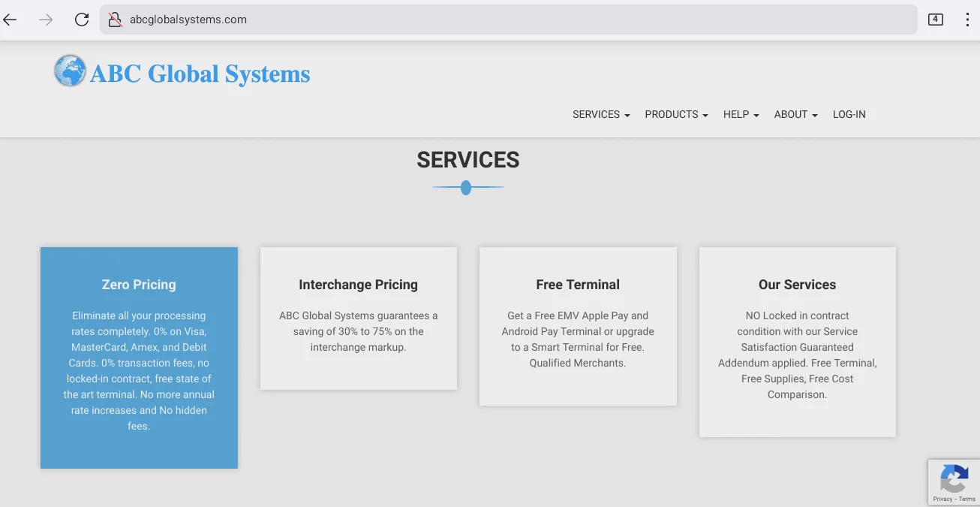Open the tab switcher showing 4 tabs
Image resolution: width=980 pixels, height=507 pixels.
[x=936, y=20]
